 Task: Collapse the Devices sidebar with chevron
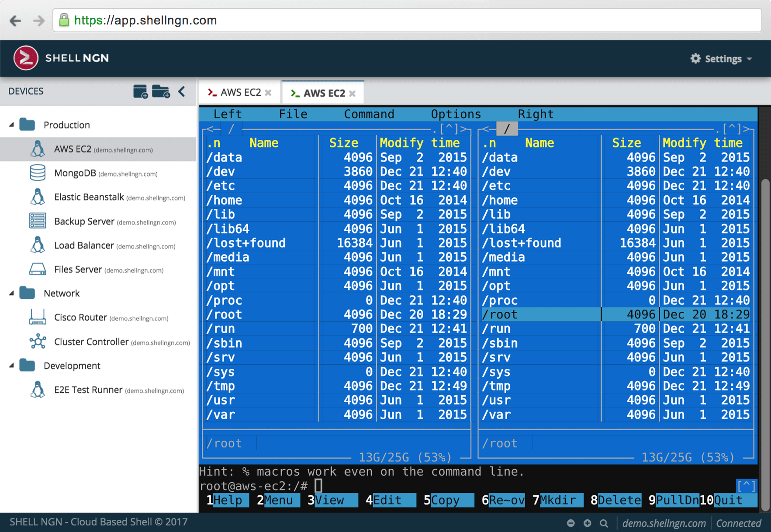182,91
